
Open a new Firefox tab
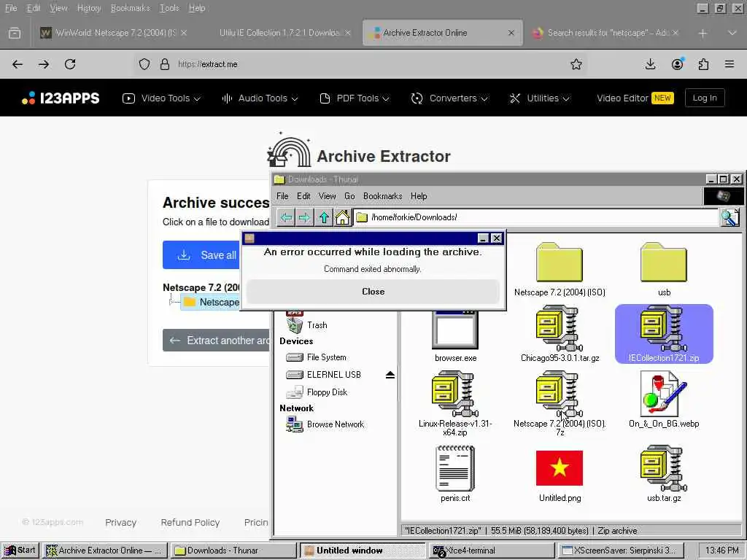[703, 33]
